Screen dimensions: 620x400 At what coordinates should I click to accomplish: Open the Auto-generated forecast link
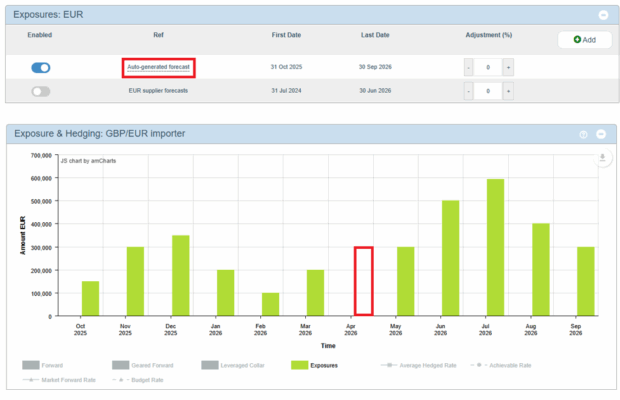158,68
